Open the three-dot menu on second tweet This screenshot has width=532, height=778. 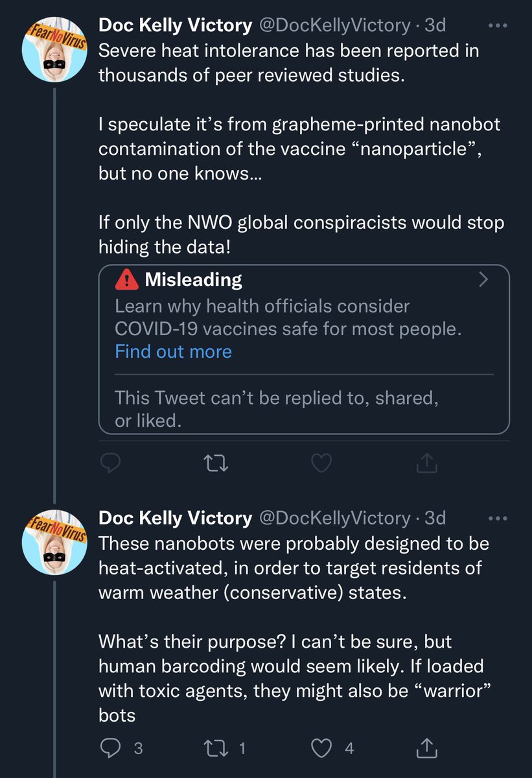pyautogui.click(x=498, y=519)
